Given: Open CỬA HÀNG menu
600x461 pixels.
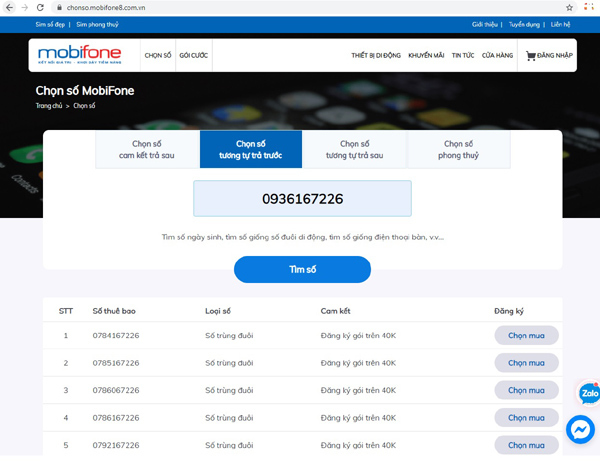Looking at the screenshot, I should (497, 55).
